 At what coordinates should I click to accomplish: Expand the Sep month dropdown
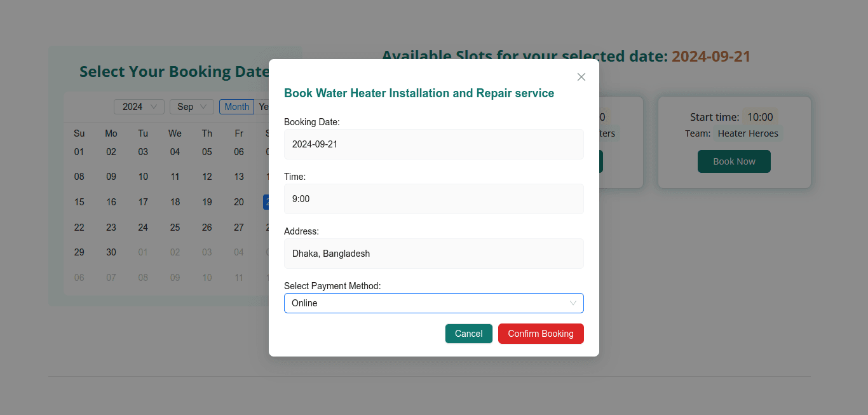click(x=191, y=107)
